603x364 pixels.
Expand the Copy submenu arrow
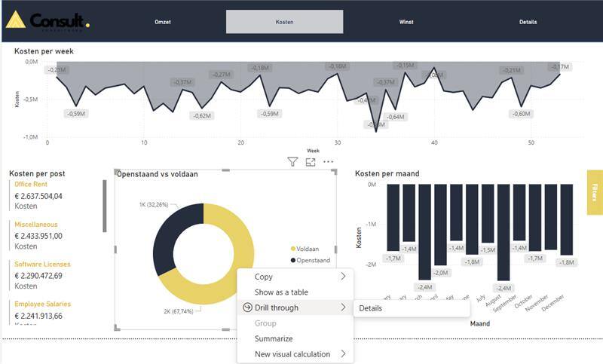344,277
